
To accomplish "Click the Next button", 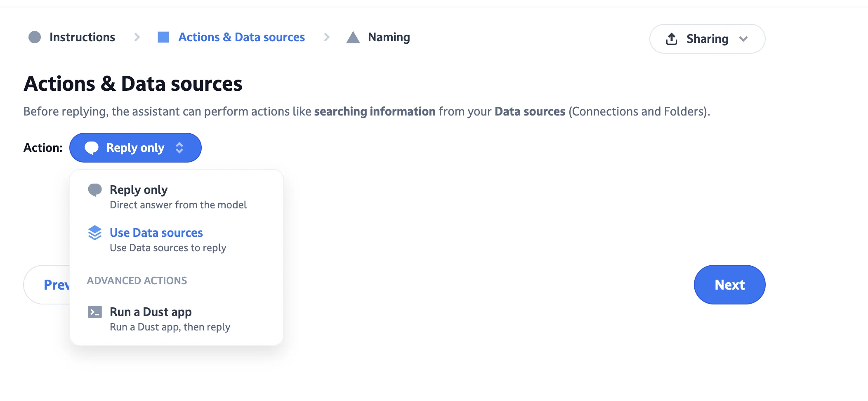I will (729, 285).
